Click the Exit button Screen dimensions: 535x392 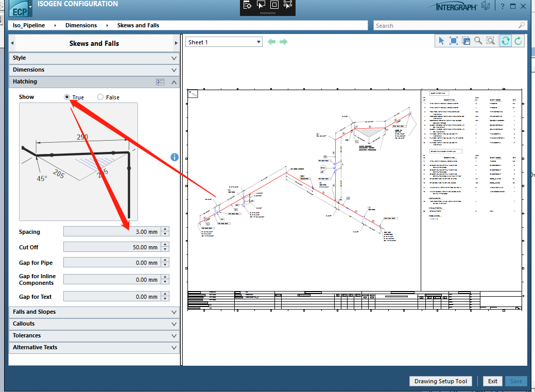pyautogui.click(x=492, y=381)
